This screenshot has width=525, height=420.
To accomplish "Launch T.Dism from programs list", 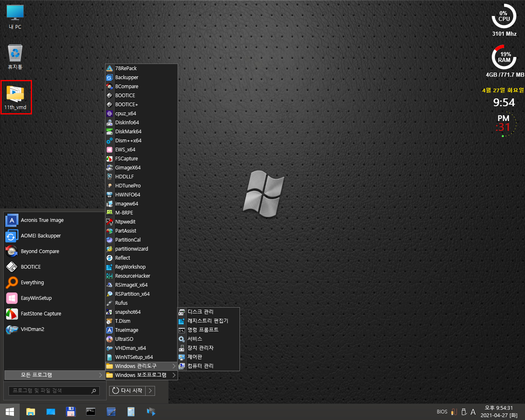I will click(142, 321).
